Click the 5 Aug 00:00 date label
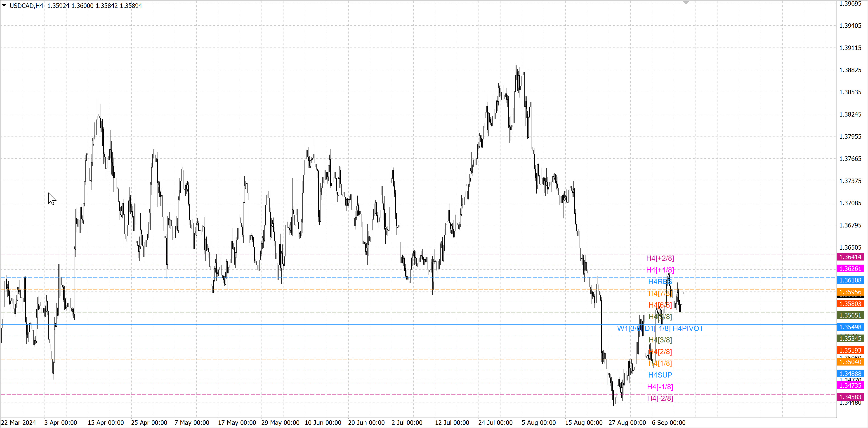Screen dimensions: 868x428 pyautogui.click(x=538, y=423)
